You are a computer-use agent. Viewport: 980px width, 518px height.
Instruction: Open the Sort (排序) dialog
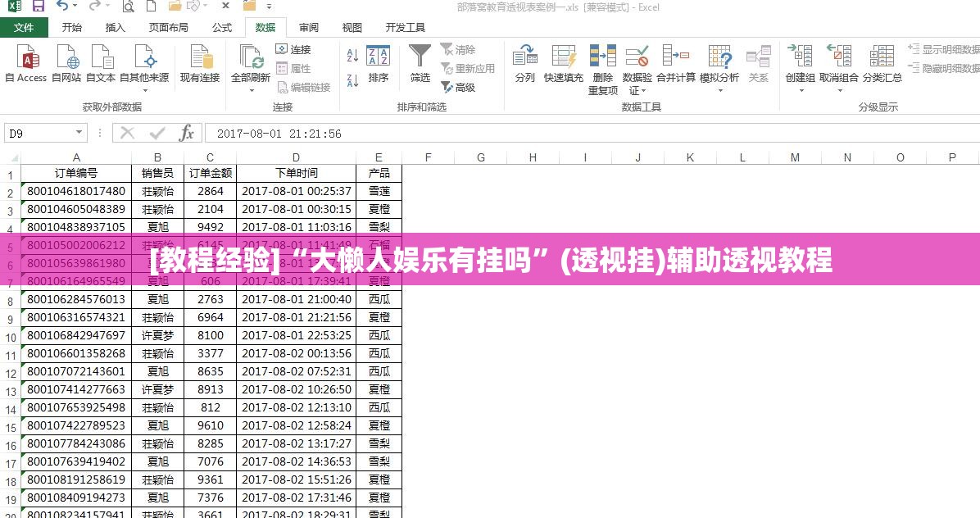(x=378, y=64)
